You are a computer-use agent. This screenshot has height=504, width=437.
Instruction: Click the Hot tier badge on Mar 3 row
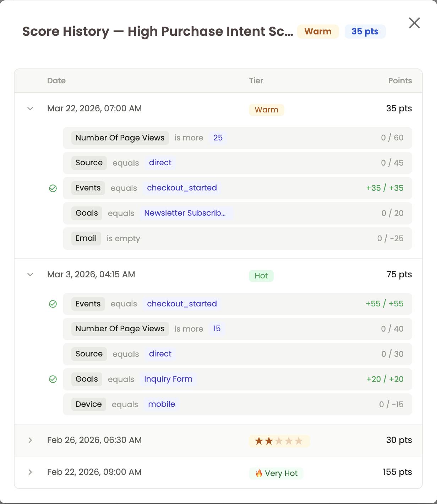[261, 276]
